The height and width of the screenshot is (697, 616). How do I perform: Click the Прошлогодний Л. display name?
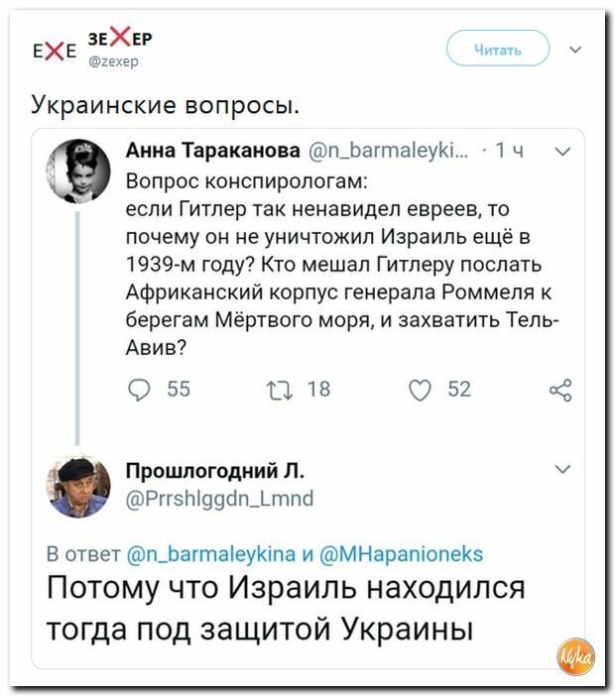tap(215, 470)
